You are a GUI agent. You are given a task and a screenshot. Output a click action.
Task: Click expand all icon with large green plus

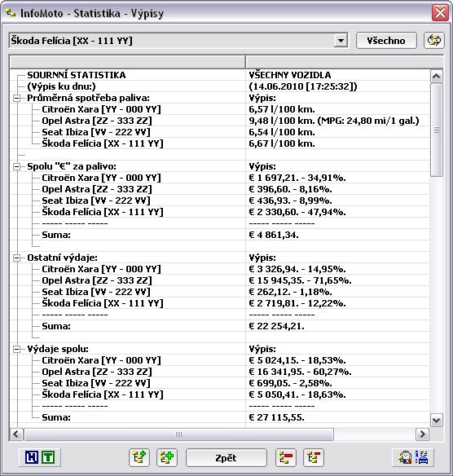click(x=167, y=457)
